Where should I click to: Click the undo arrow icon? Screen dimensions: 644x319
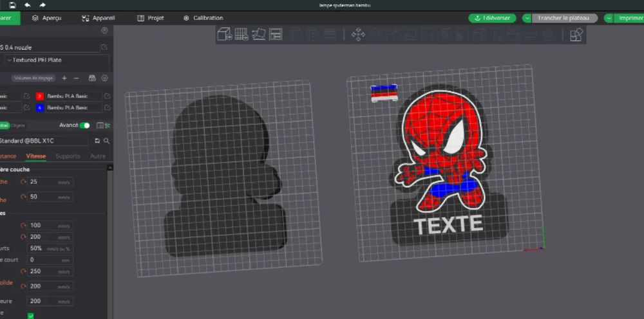pyautogui.click(x=28, y=5)
